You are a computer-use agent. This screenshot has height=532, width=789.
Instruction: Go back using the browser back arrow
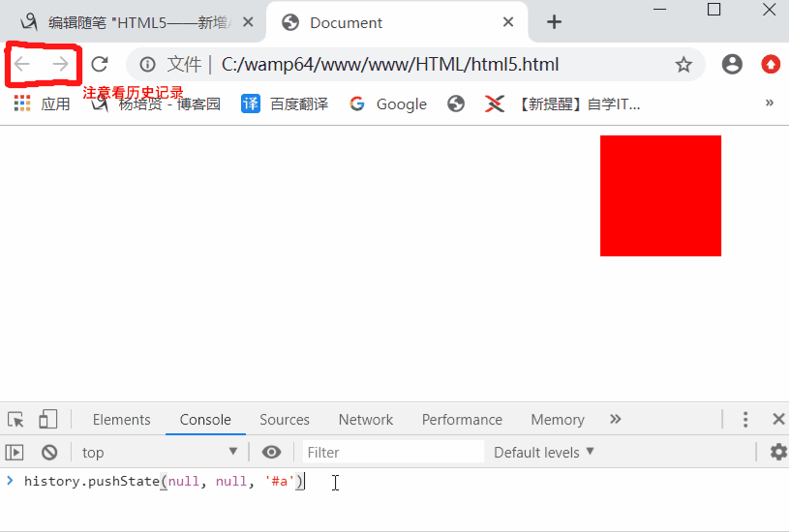pos(22,64)
